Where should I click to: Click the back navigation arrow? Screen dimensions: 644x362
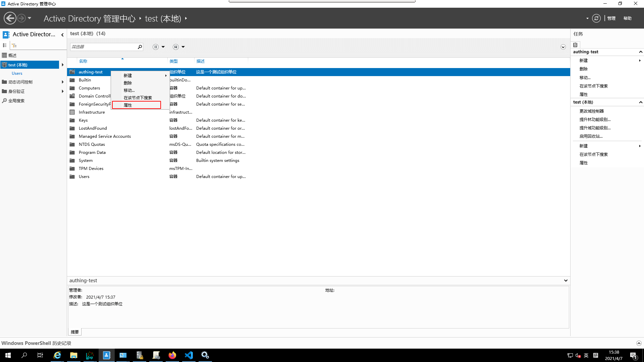(x=10, y=18)
